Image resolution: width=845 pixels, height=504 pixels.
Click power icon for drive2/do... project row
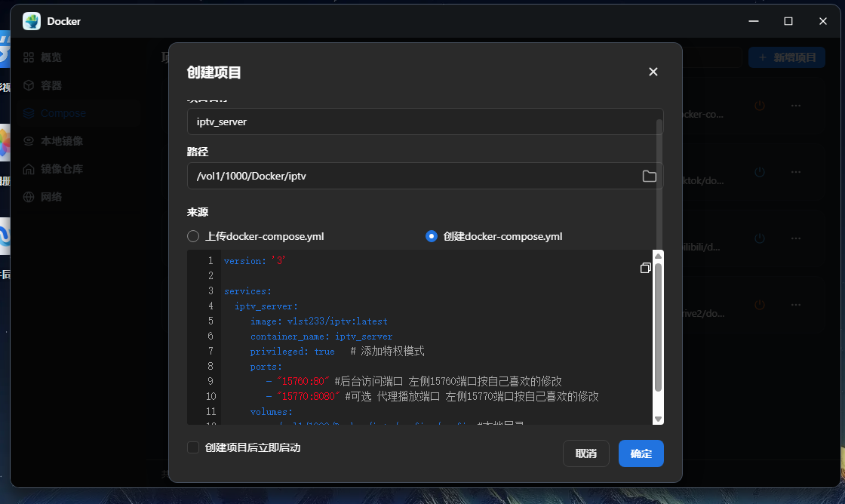point(760,305)
